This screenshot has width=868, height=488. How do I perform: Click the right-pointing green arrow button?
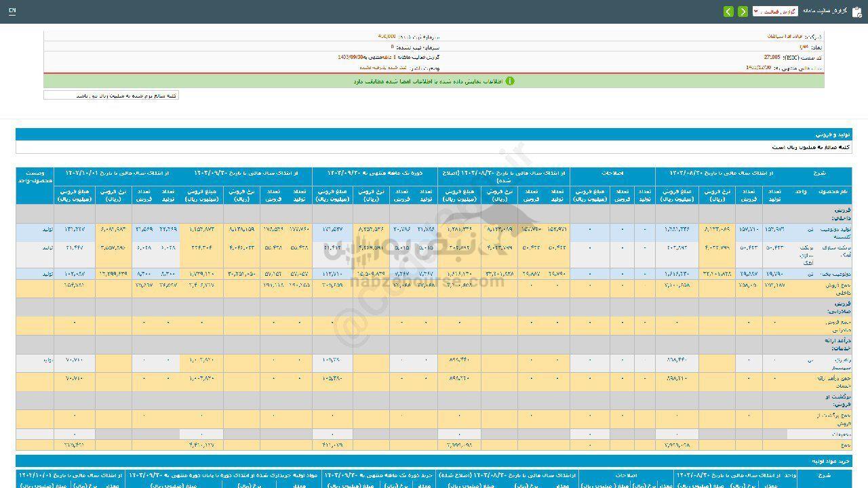click(743, 12)
